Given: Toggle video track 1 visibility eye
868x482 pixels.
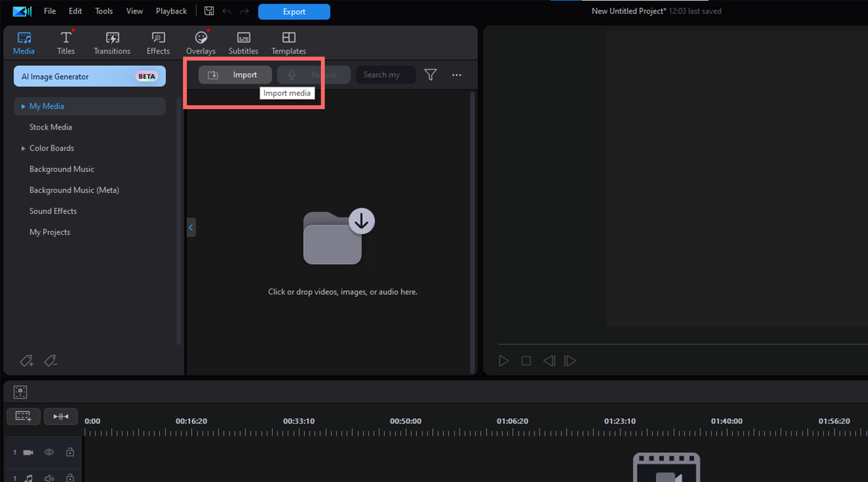Looking at the screenshot, I should (x=49, y=452).
